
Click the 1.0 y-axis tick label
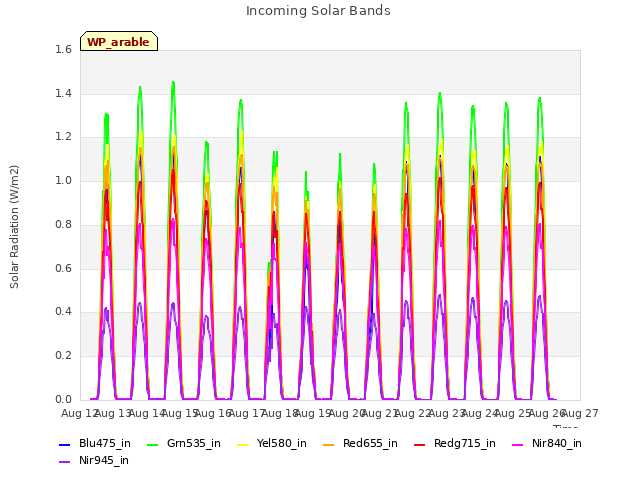pyautogui.click(x=63, y=180)
